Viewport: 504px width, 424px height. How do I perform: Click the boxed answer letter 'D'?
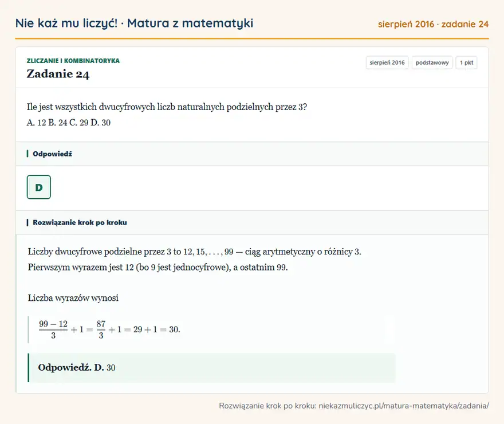(x=39, y=187)
